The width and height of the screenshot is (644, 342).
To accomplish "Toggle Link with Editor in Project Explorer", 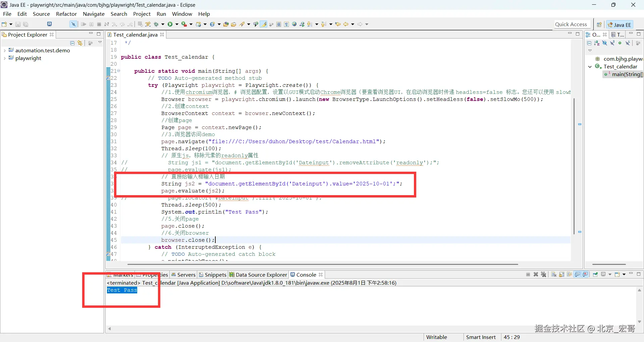I will point(80,43).
